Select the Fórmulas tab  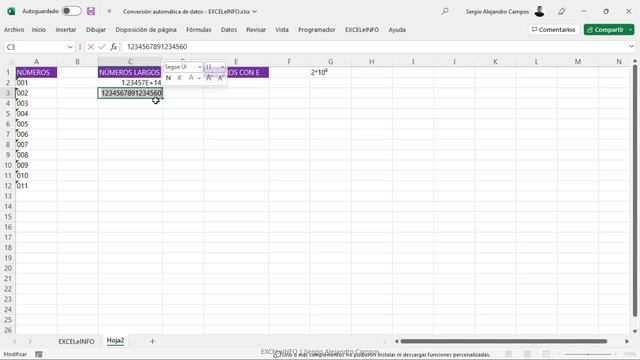198,30
